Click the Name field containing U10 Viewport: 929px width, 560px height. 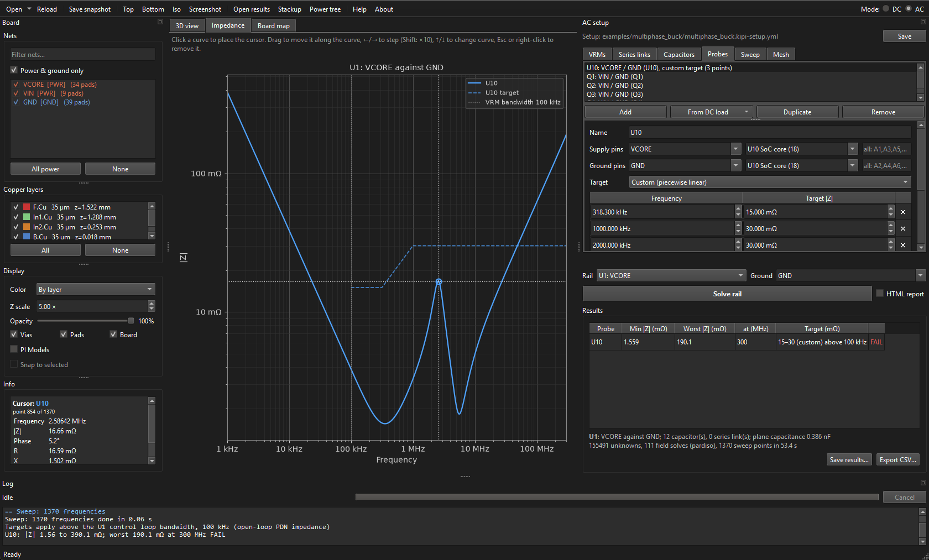coord(770,133)
